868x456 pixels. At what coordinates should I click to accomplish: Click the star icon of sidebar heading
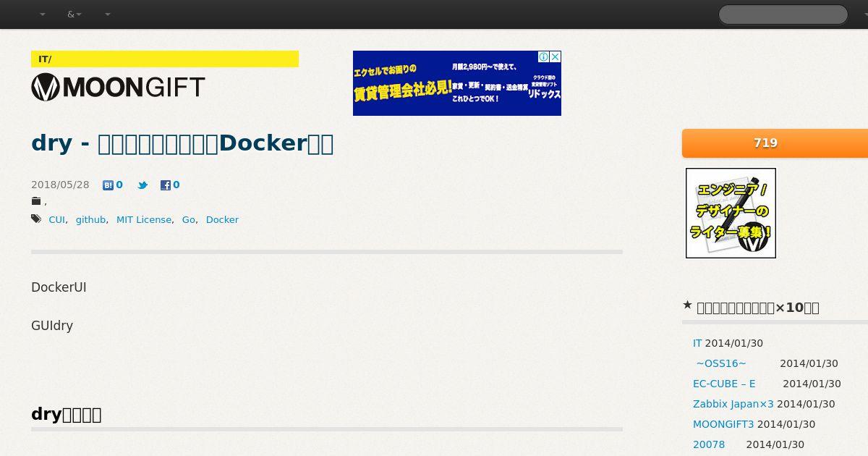(x=687, y=305)
